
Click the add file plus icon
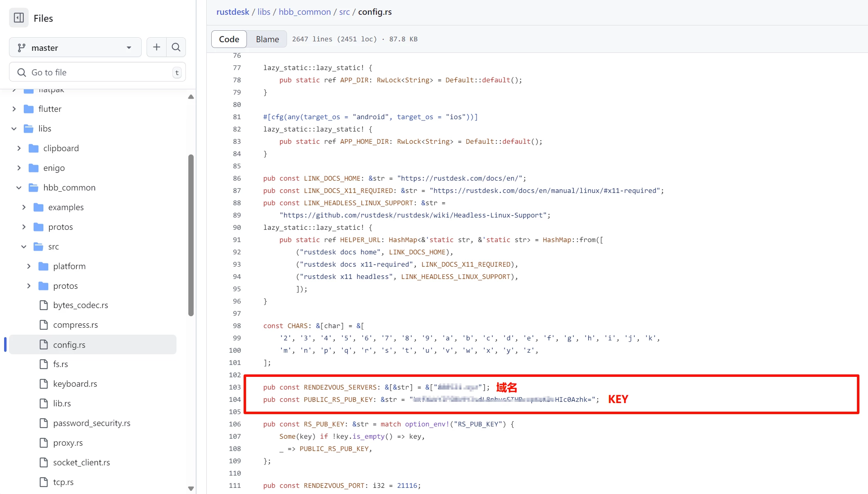pos(156,48)
